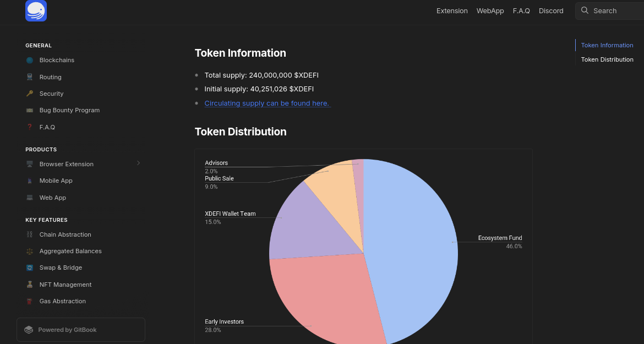644x344 pixels.
Task: Click the 'Early Investors' chart label
Action: pos(224,322)
